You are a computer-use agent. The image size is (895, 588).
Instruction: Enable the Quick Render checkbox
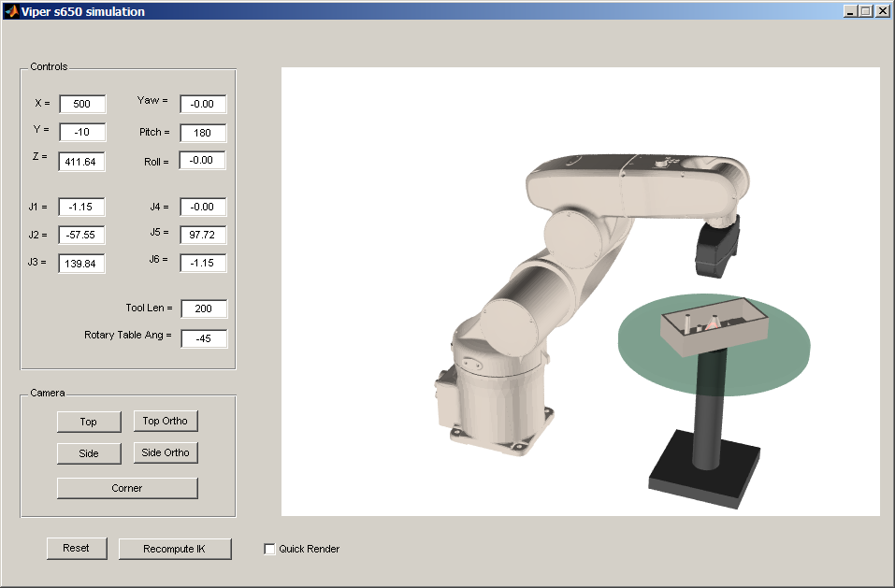[269, 549]
